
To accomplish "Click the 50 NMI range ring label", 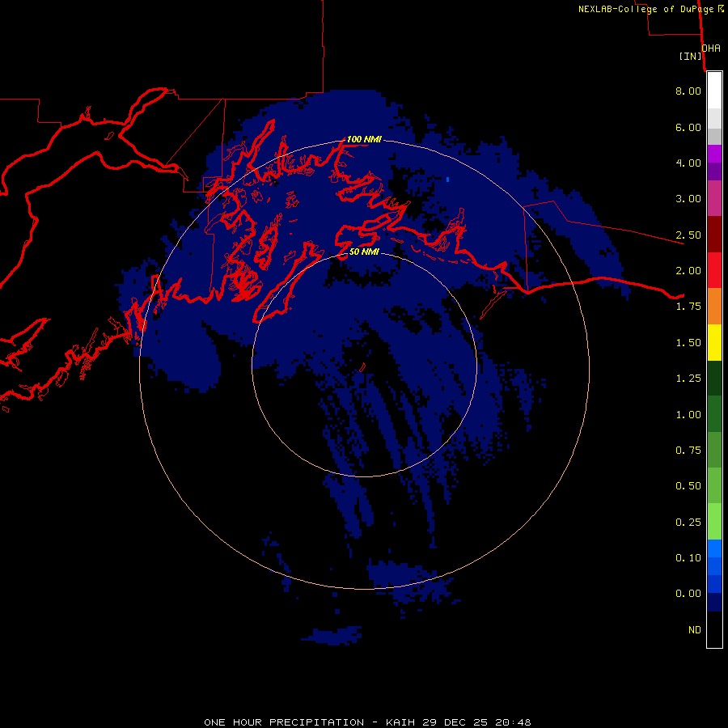I will [x=364, y=252].
